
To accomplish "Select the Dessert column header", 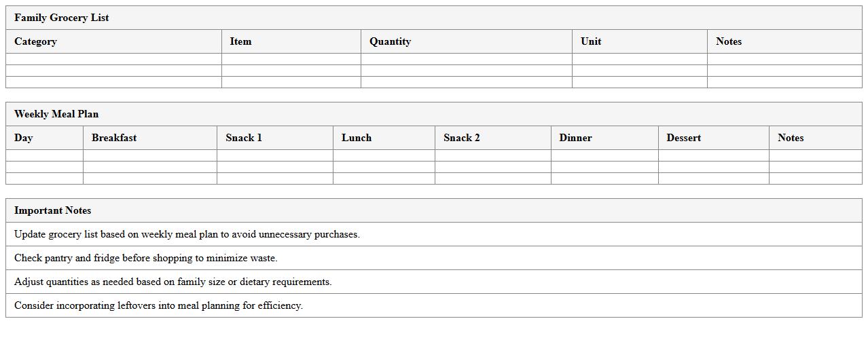I will coord(683,138).
